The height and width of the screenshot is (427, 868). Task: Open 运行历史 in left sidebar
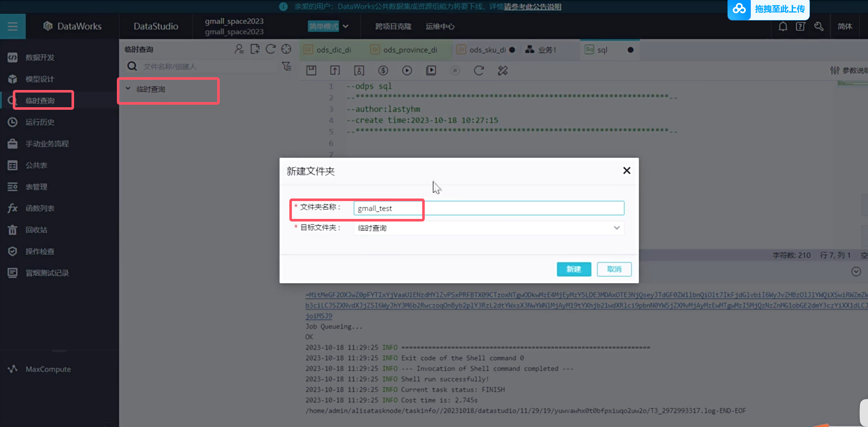pyautogui.click(x=40, y=122)
